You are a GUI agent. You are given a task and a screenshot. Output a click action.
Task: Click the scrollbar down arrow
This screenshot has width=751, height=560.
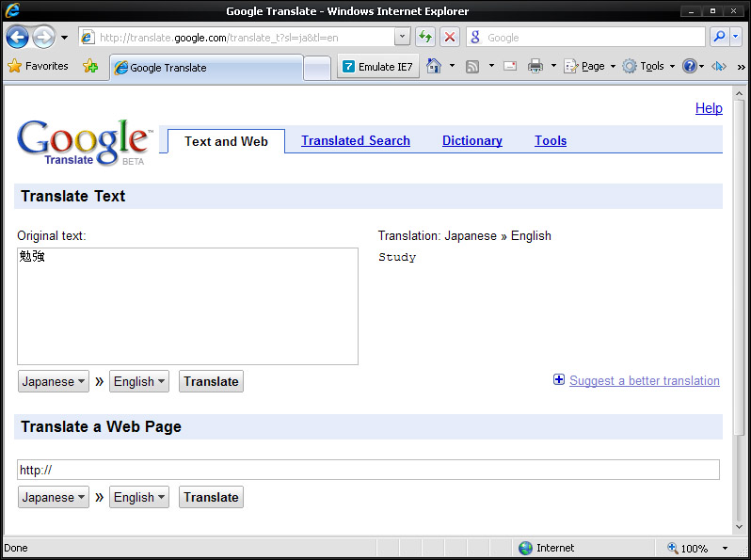(739, 527)
